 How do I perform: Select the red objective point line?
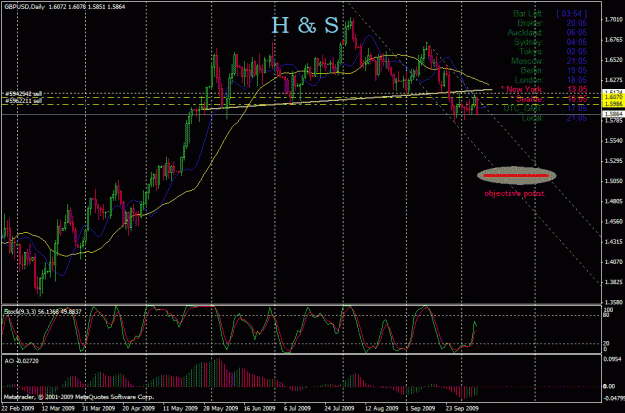pyautogui.click(x=516, y=175)
